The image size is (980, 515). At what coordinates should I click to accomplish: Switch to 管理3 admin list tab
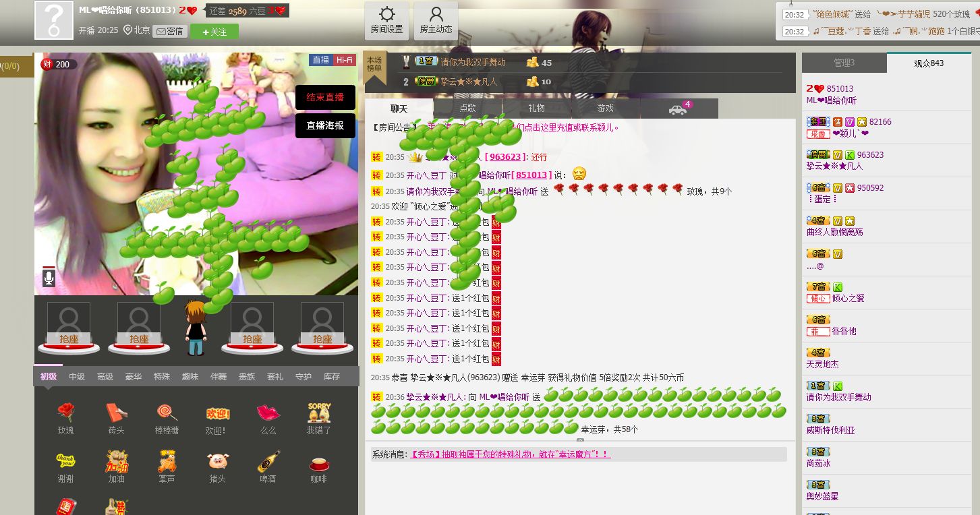tap(844, 63)
